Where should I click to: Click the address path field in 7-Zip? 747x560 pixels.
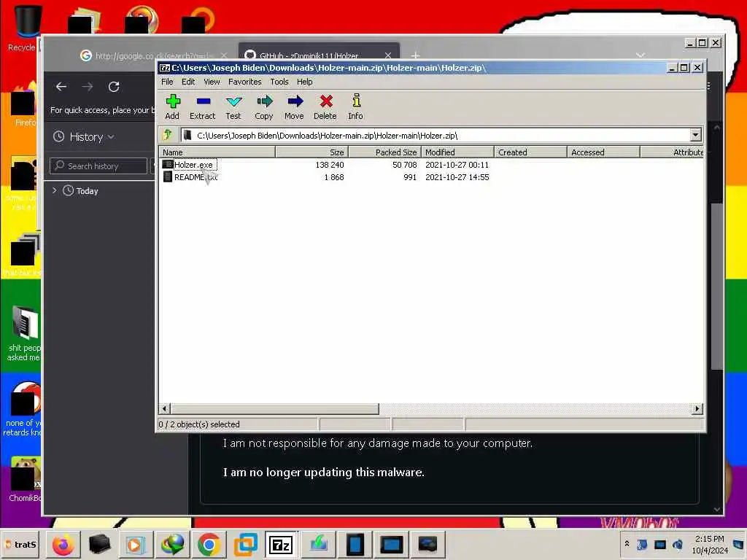pyautogui.click(x=436, y=135)
